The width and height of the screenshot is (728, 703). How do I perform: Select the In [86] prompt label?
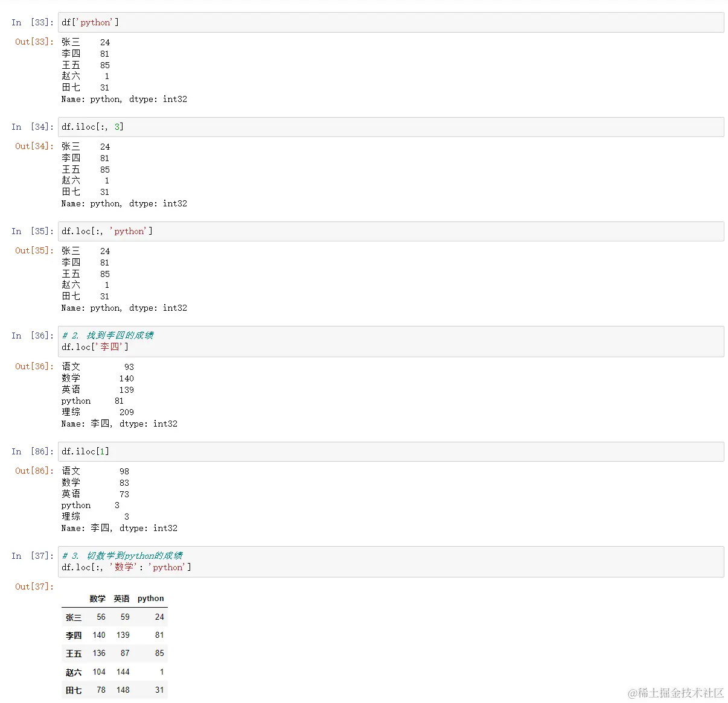pos(33,451)
